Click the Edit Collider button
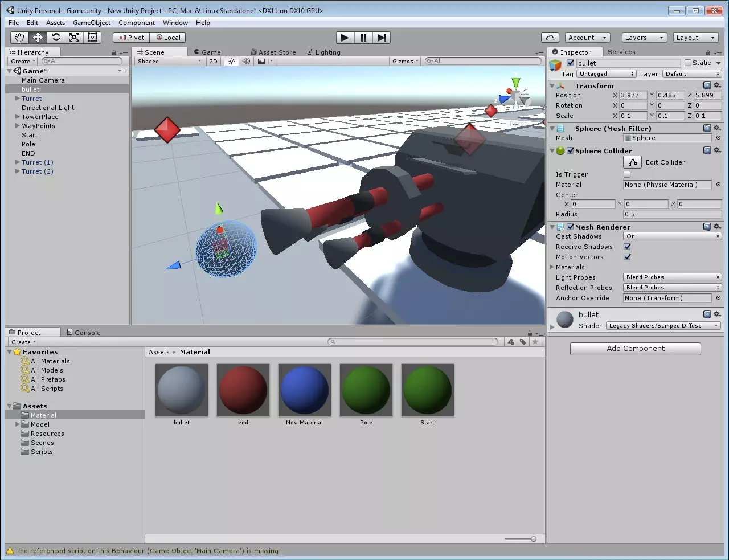The width and height of the screenshot is (729, 560). (x=633, y=162)
